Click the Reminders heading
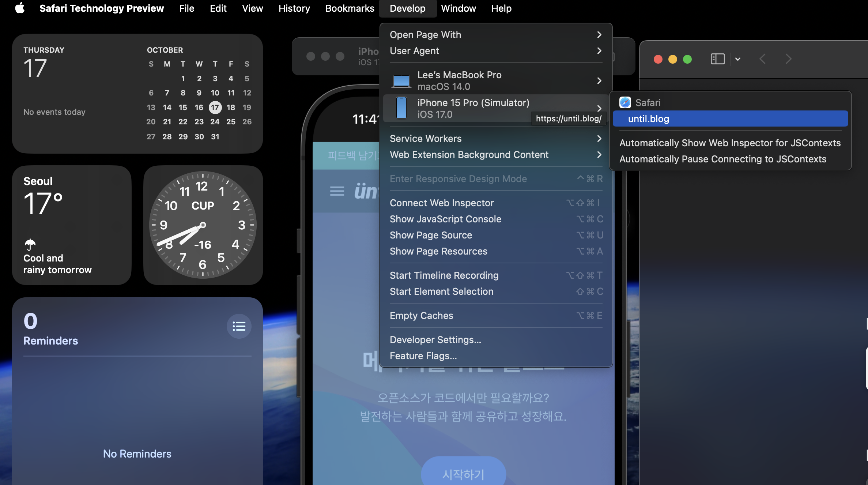The image size is (868, 485). [x=50, y=341]
